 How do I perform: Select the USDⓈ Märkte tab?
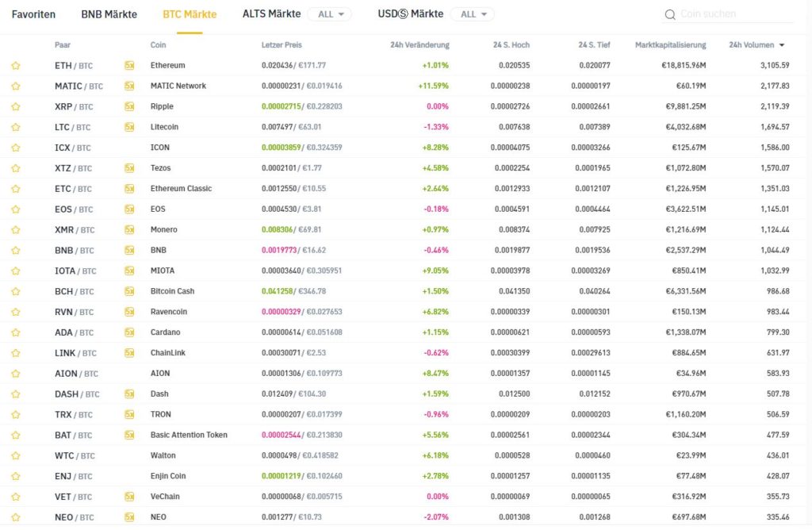pyautogui.click(x=411, y=14)
